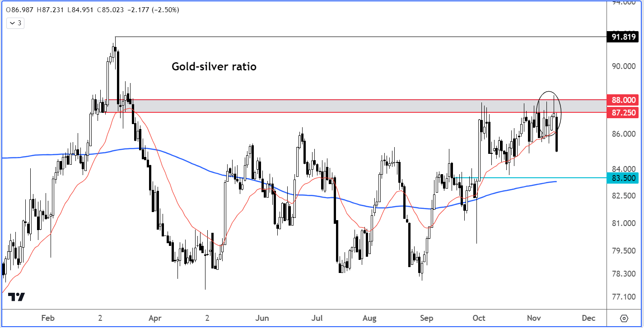The width and height of the screenshot is (644, 328).
Task: Open chart settings gear icon
Action: tap(625, 318)
